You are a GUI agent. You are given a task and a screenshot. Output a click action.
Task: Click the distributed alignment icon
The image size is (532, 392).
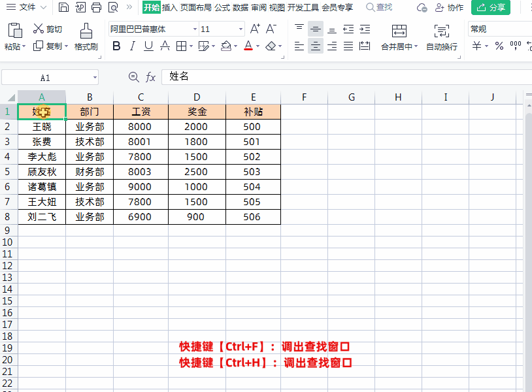tap(365, 46)
